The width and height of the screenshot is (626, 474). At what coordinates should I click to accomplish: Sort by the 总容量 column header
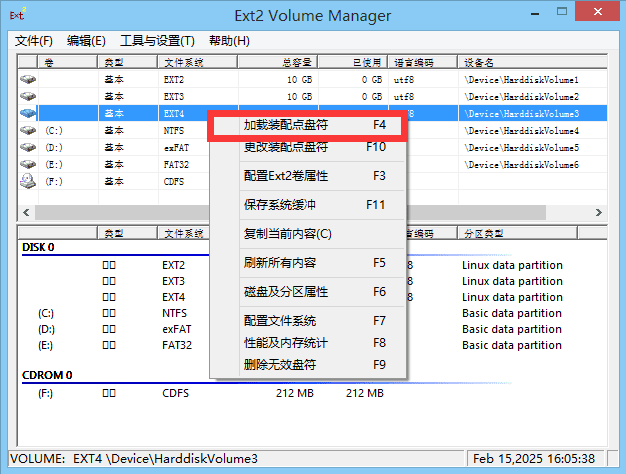point(278,62)
